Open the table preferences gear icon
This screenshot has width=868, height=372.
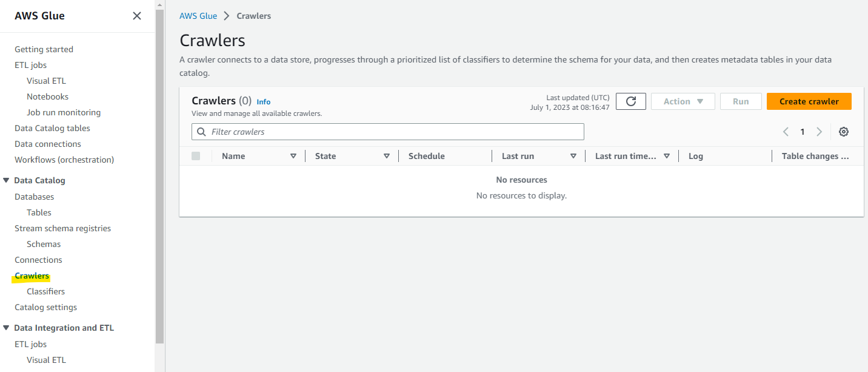pyautogui.click(x=843, y=132)
